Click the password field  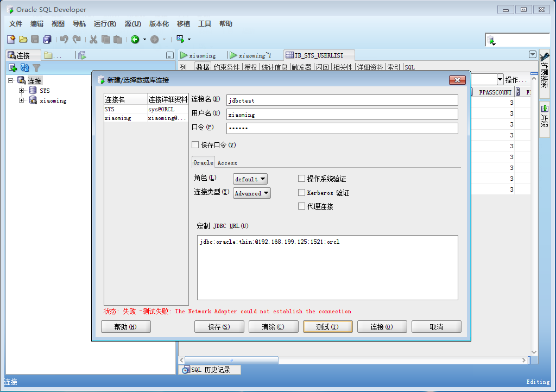coord(342,128)
